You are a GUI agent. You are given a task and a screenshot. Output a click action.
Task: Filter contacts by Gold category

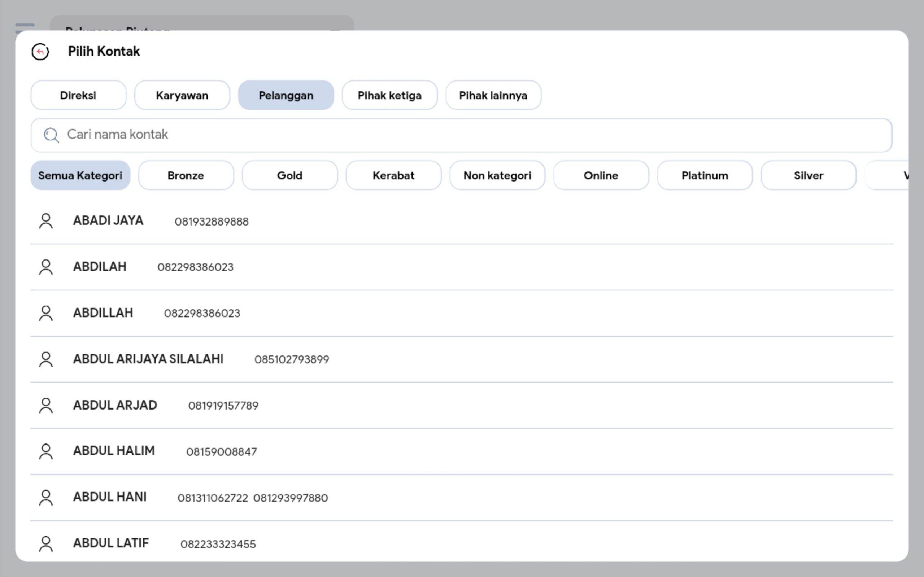pyautogui.click(x=290, y=175)
